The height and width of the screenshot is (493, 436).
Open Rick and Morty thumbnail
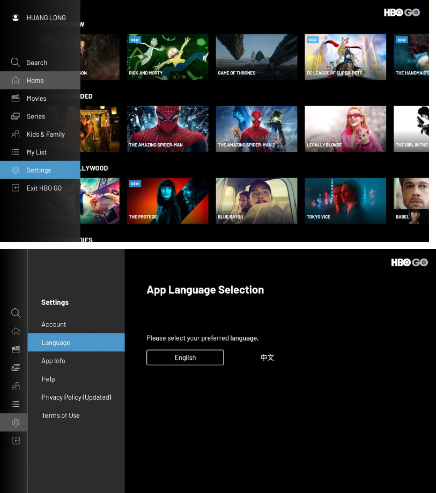point(168,57)
